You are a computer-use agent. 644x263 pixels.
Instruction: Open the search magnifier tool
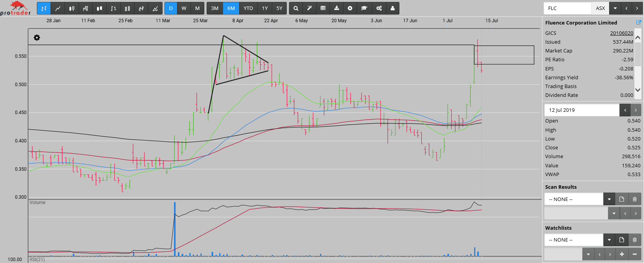pos(296,8)
